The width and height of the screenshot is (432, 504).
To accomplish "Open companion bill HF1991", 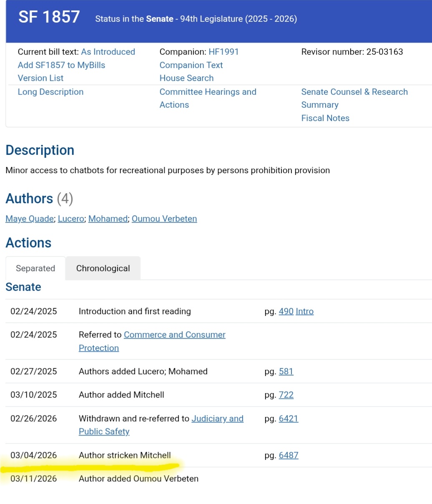I will 224,52.
